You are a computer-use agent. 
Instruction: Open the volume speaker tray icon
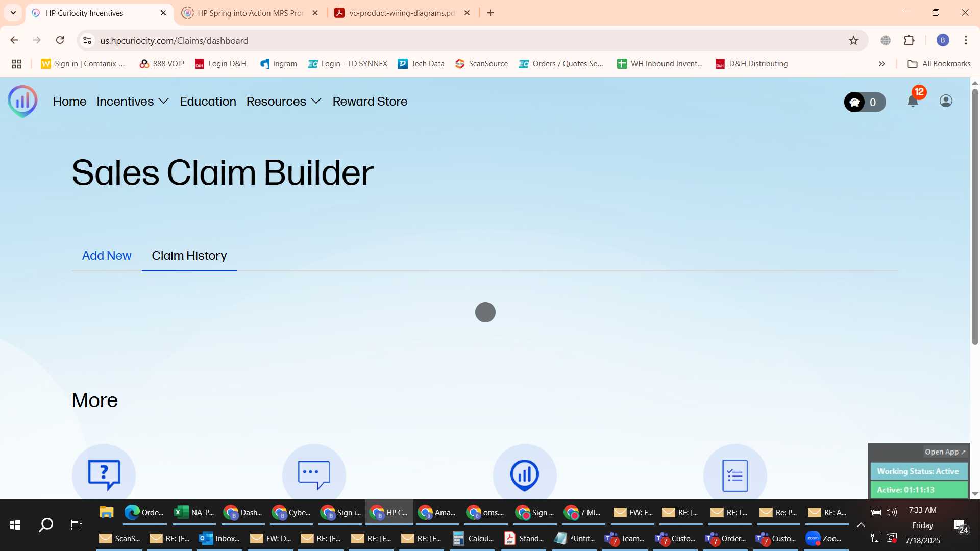coord(892,512)
